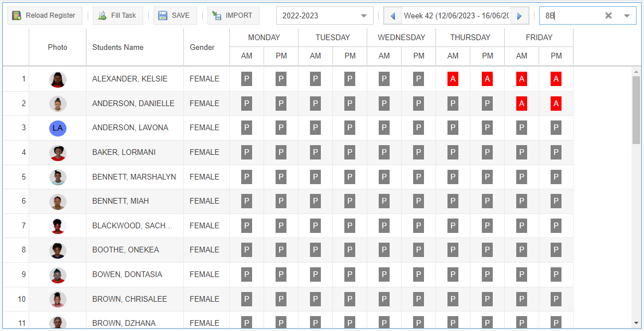
Task: Toggle Kelsie Alexander Friday PM absent mark
Action: [x=556, y=79]
